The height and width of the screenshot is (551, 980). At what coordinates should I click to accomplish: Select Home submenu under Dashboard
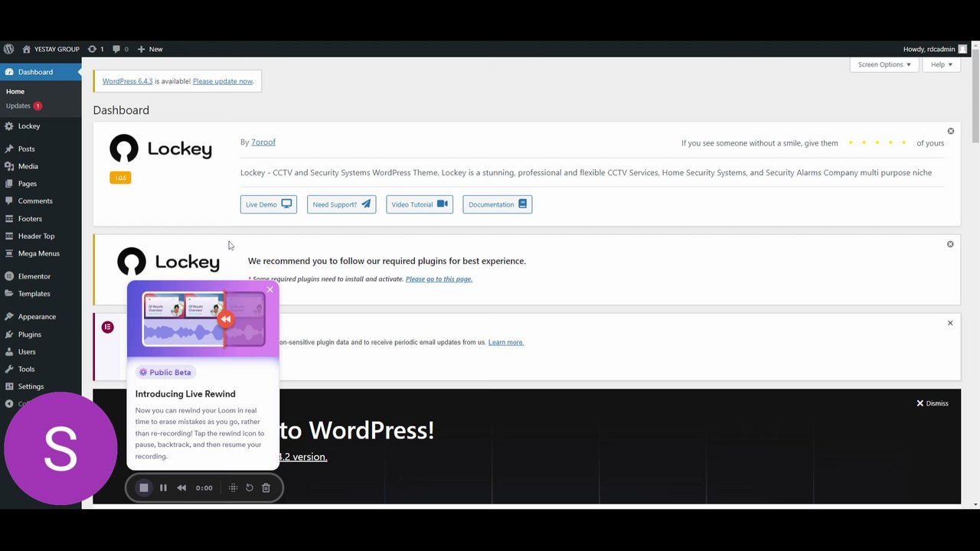[15, 91]
